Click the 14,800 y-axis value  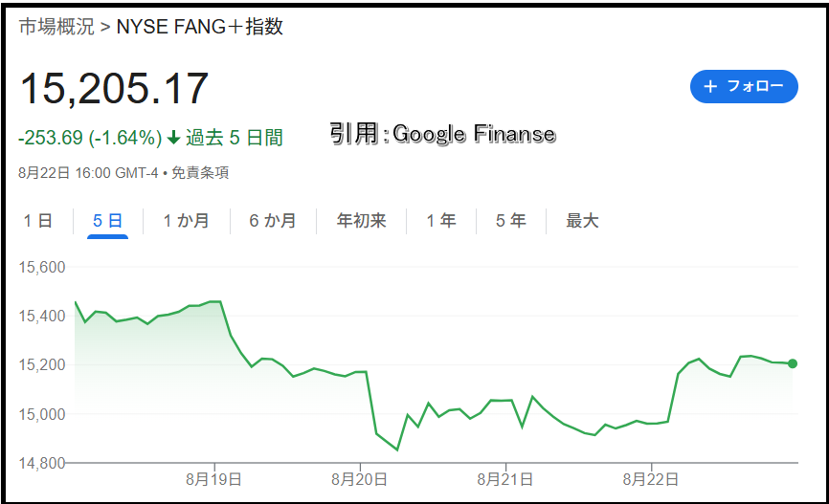[42, 463]
